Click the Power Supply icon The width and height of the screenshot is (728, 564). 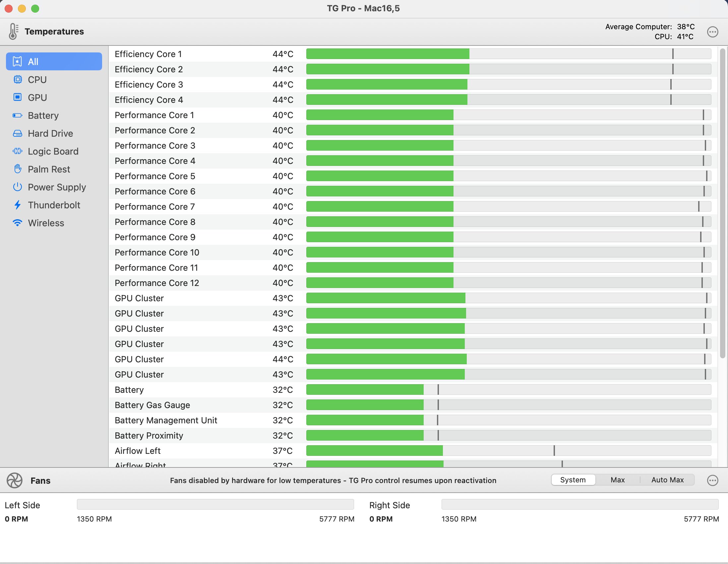tap(17, 187)
